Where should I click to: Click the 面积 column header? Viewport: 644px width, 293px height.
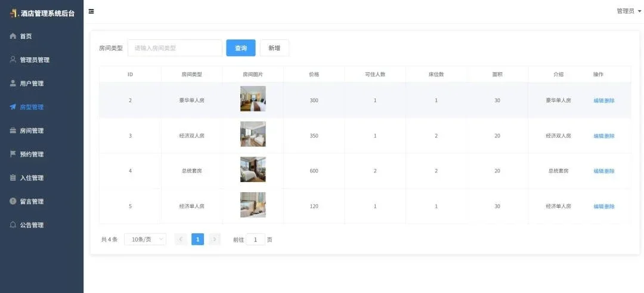tap(497, 75)
